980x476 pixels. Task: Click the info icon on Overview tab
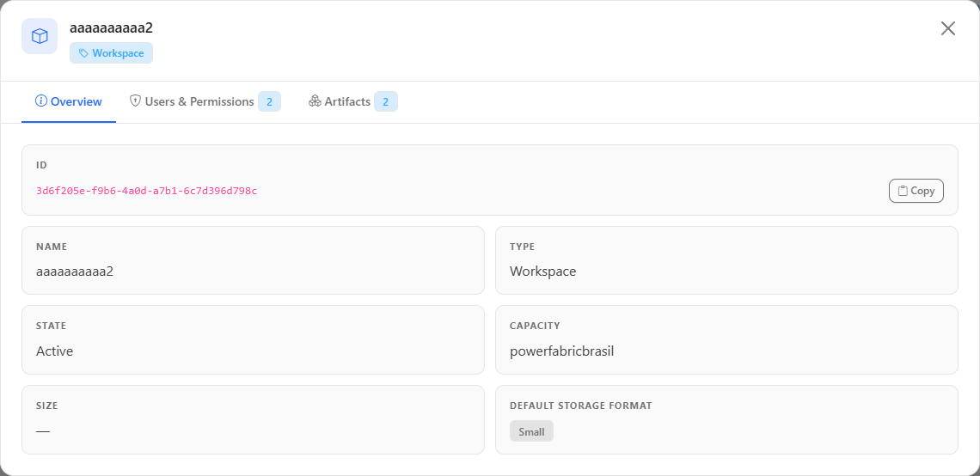(41, 101)
